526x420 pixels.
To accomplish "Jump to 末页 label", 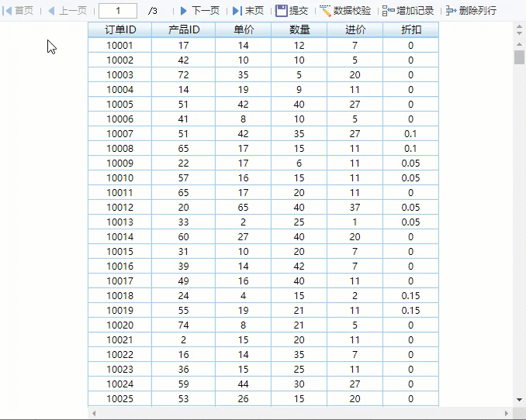I will (254, 11).
